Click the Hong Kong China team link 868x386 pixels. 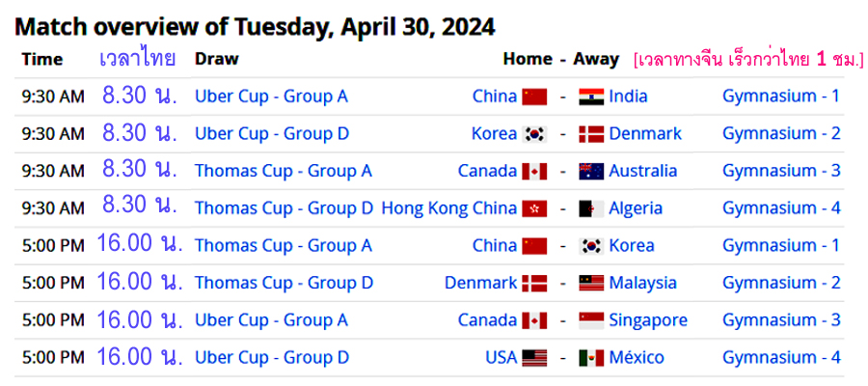448,208
